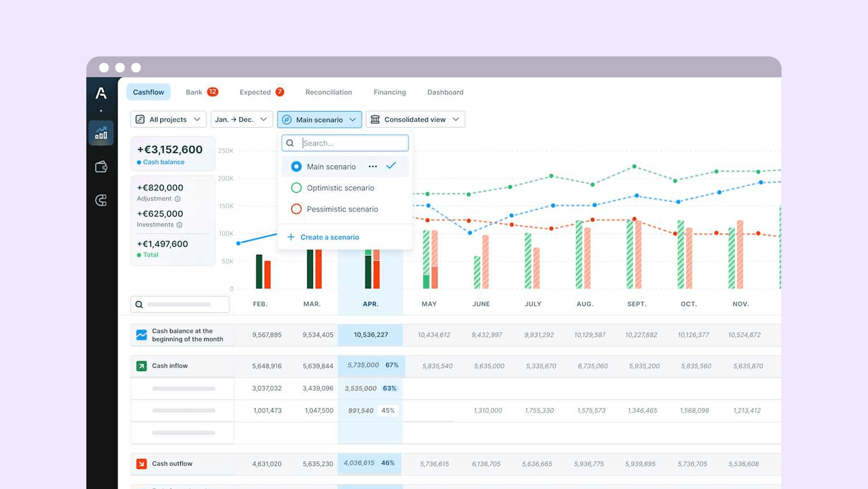This screenshot has height=489, width=868.
Task: Click the checkmark beside Main scenario
Action: pyautogui.click(x=391, y=165)
